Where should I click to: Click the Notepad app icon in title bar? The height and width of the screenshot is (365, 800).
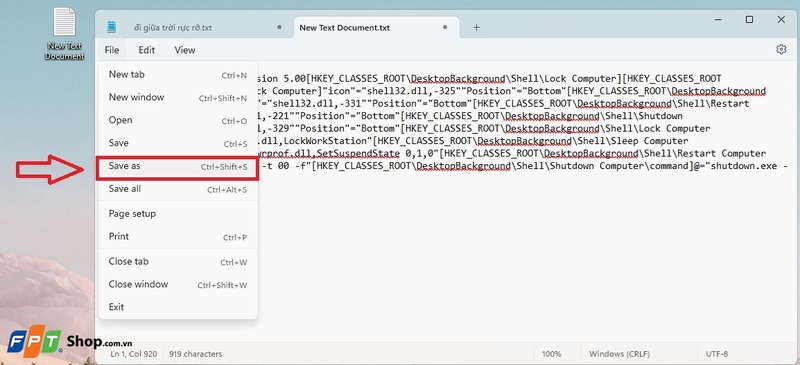tap(111, 27)
